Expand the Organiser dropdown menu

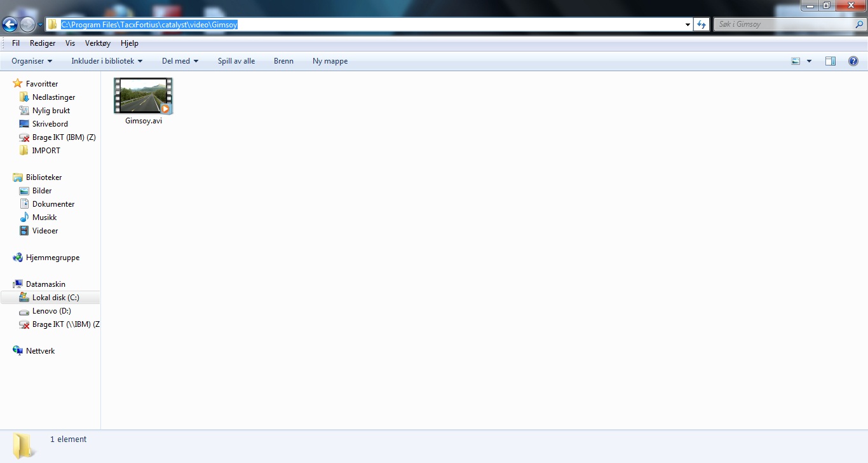coord(32,61)
